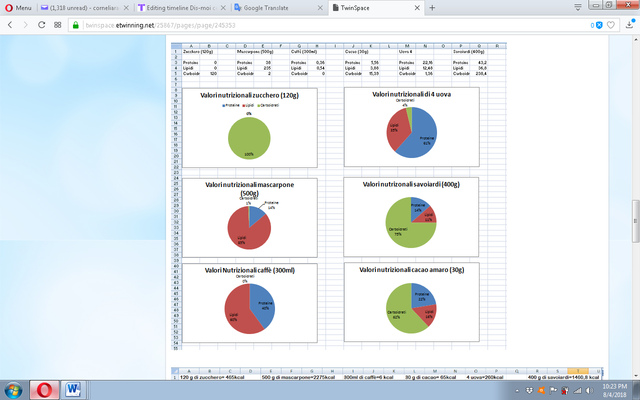Open the tab menu dropdown icon
Image resolution: width=640 pixels, height=400 pixels.
(x=578, y=7)
